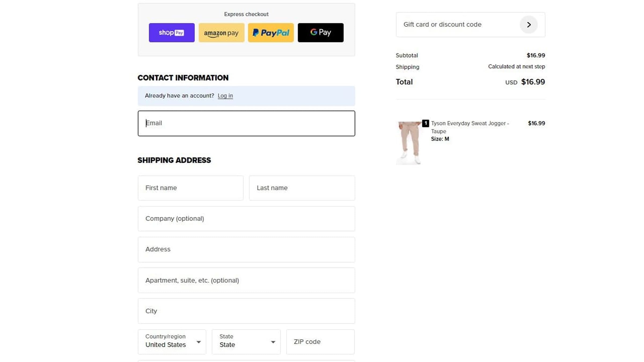Select the City input field
Viewport: 644px width, 362px height.
coord(246,311)
